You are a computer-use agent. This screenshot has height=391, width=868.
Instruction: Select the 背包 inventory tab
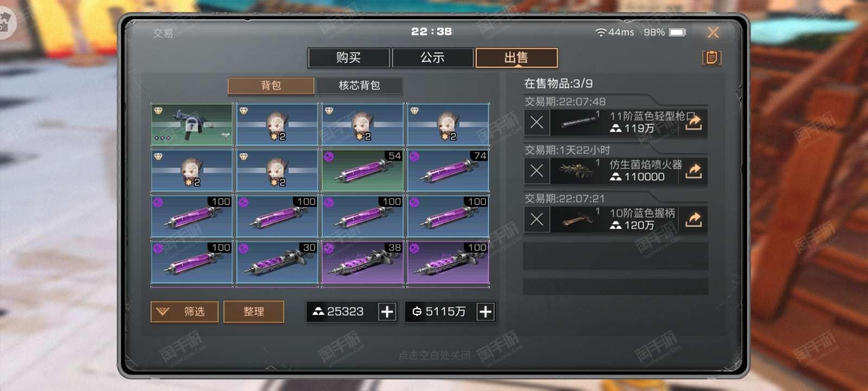click(x=271, y=85)
